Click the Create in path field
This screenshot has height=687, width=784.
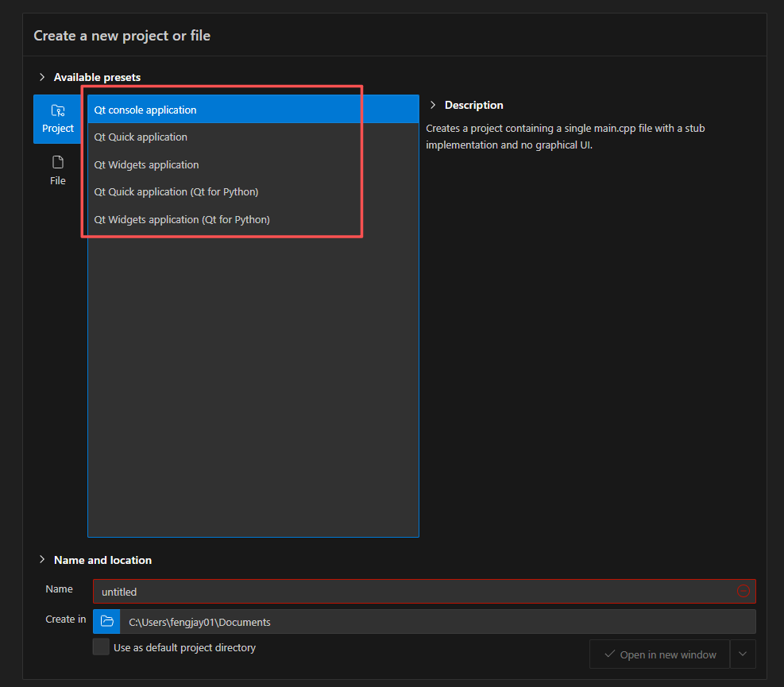tap(438, 622)
